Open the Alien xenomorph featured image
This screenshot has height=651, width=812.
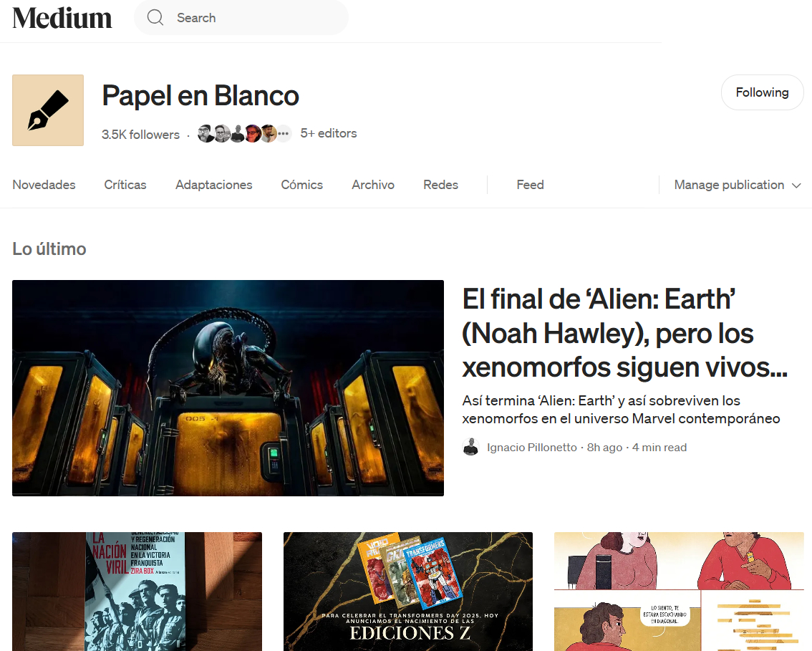[228, 388]
